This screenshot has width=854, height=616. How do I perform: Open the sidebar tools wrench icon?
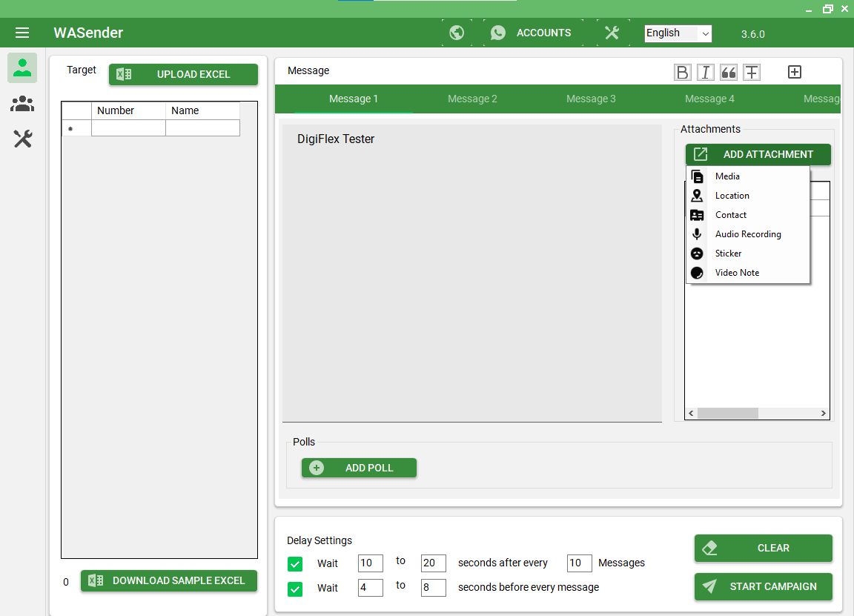coord(22,139)
